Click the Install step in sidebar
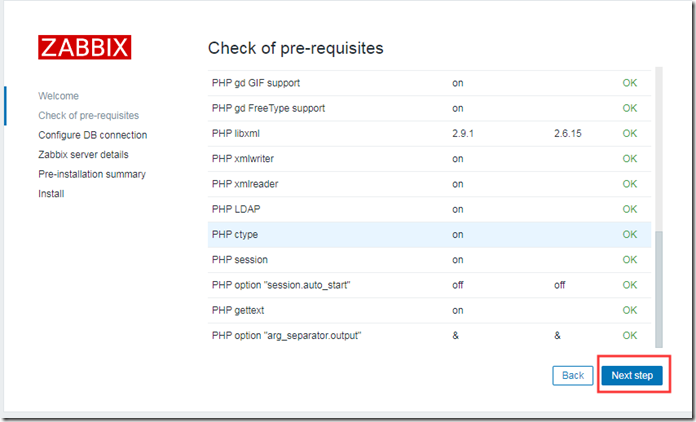Image resolution: width=696 pixels, height=422 pixels. point(51,194)
